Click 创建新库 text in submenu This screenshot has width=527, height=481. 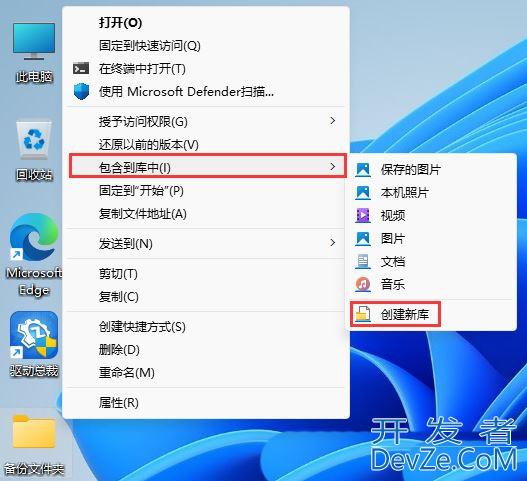click(x=405, y=315)
